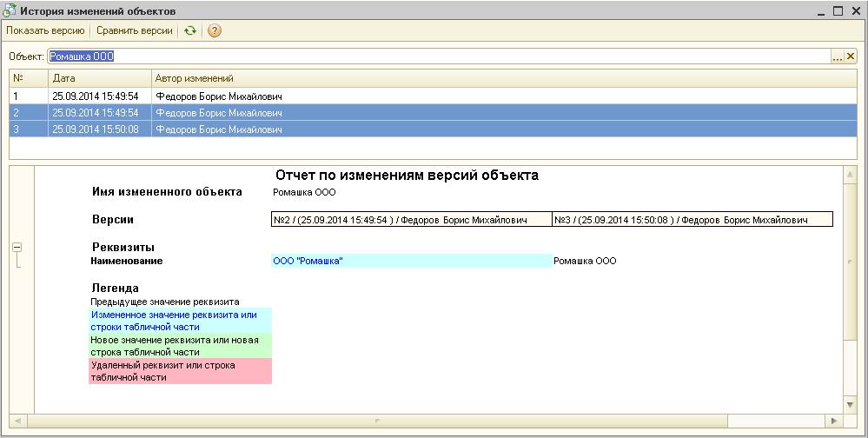Click author Федоров Борис Михайлович in row 1

pyautogui.click(x=219, y=96)
